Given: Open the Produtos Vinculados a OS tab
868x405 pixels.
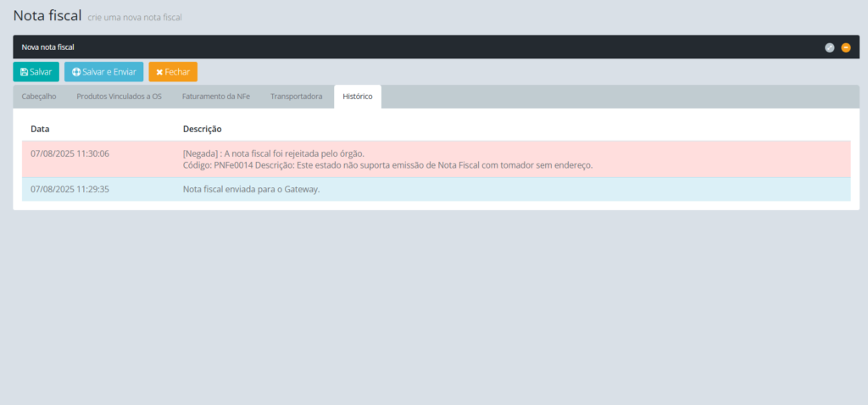Looking at the screenshot, I should click(x=119, y=97).
